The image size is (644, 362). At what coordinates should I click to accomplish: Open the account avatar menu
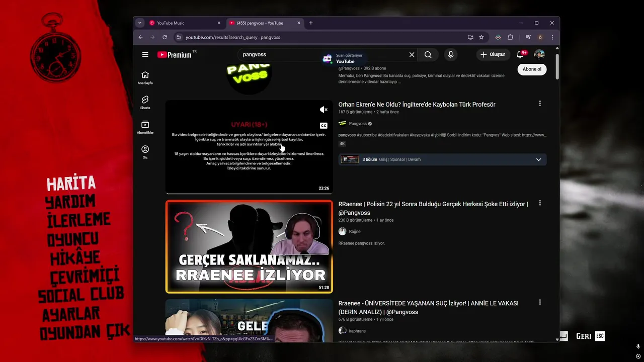point(539,54)
